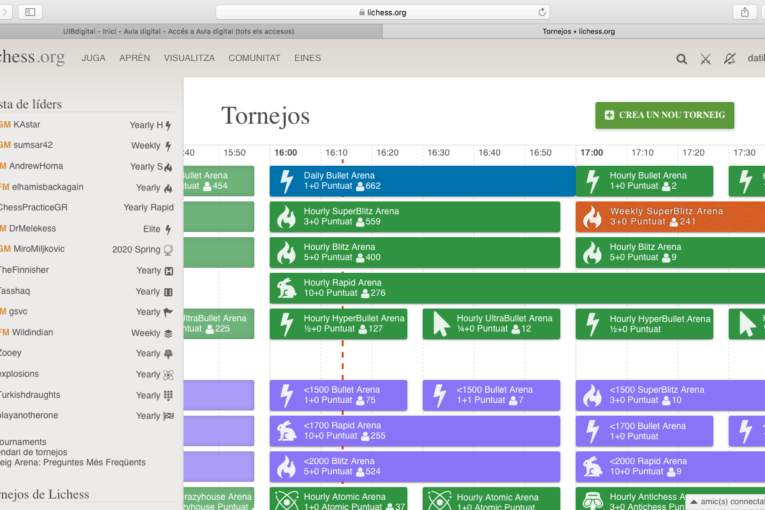Viewport: 765px width, 510px height.
Task: Click the rabbit icon of Hourly Rapid Arena
Action: tap(286, 288)
